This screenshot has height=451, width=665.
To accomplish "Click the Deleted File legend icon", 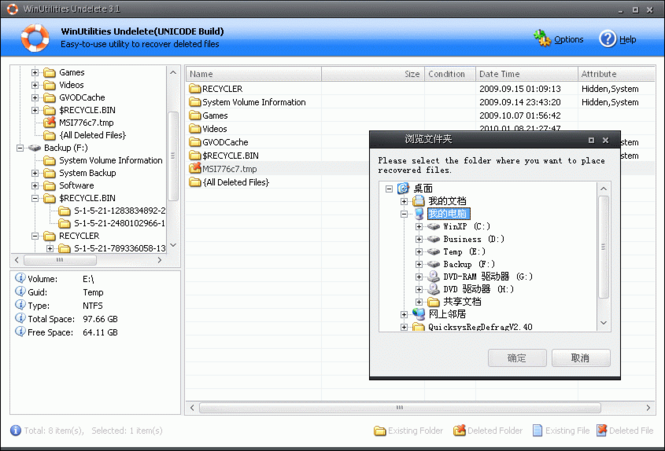I will coord(602,431).
